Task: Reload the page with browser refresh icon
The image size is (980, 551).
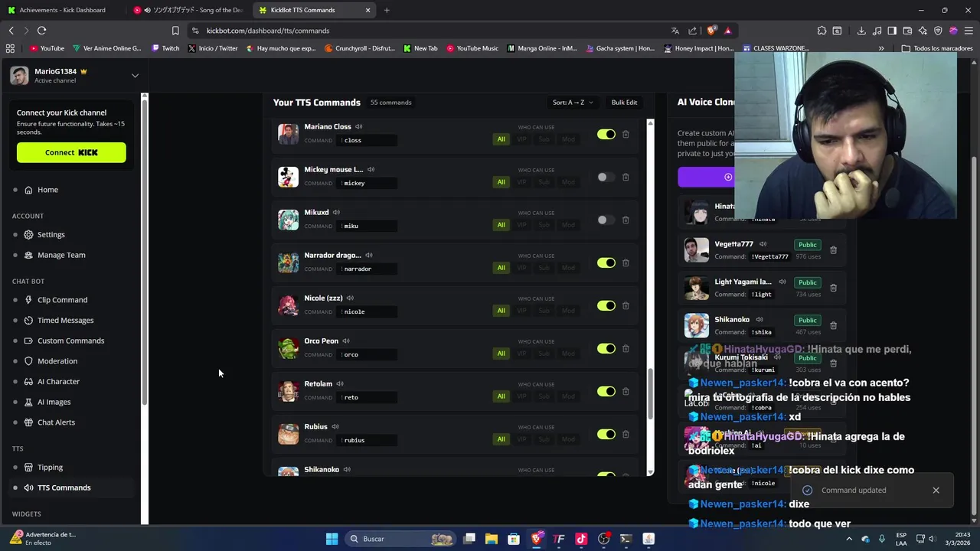Action: pos(41,31)
